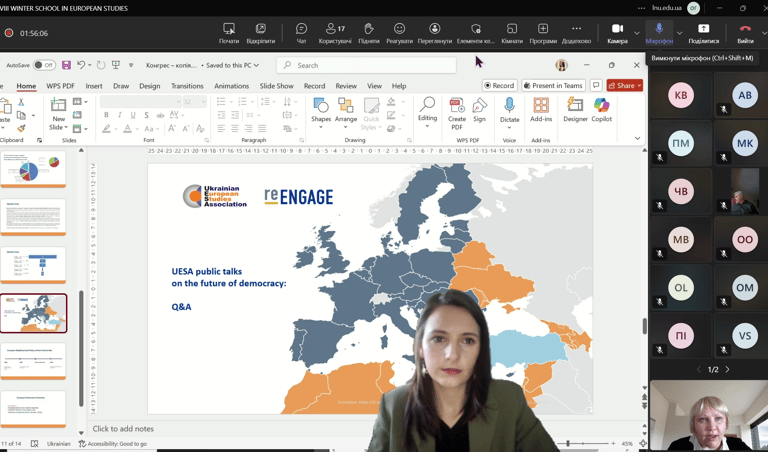The height and width of the screenshot is (452, 768).
Task: Open the Insert ribbon tab
Action: (94, 86)
